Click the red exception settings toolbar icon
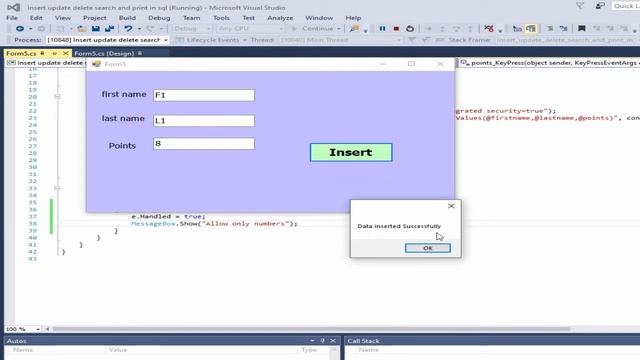 coord(489,29)
